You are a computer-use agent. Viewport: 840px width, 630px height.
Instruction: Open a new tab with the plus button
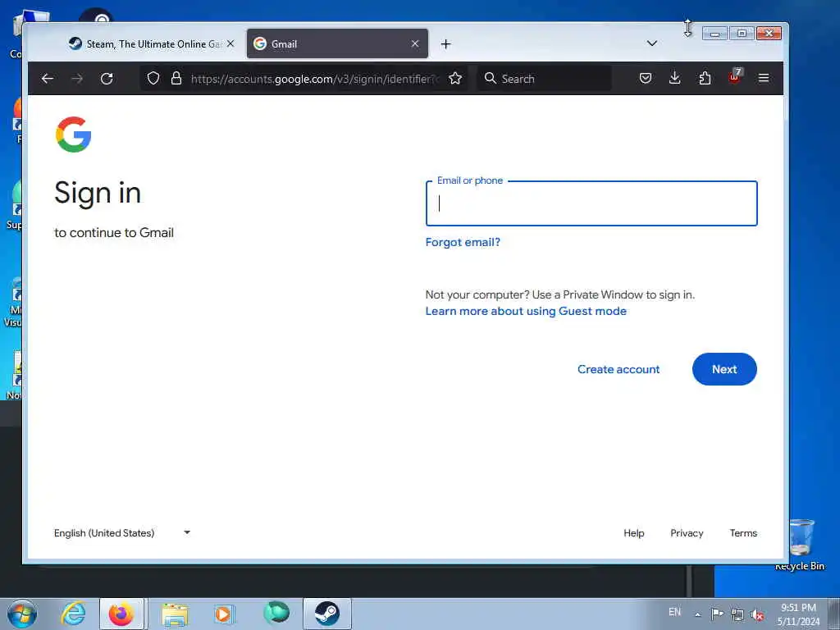click(x=445, y=44)
